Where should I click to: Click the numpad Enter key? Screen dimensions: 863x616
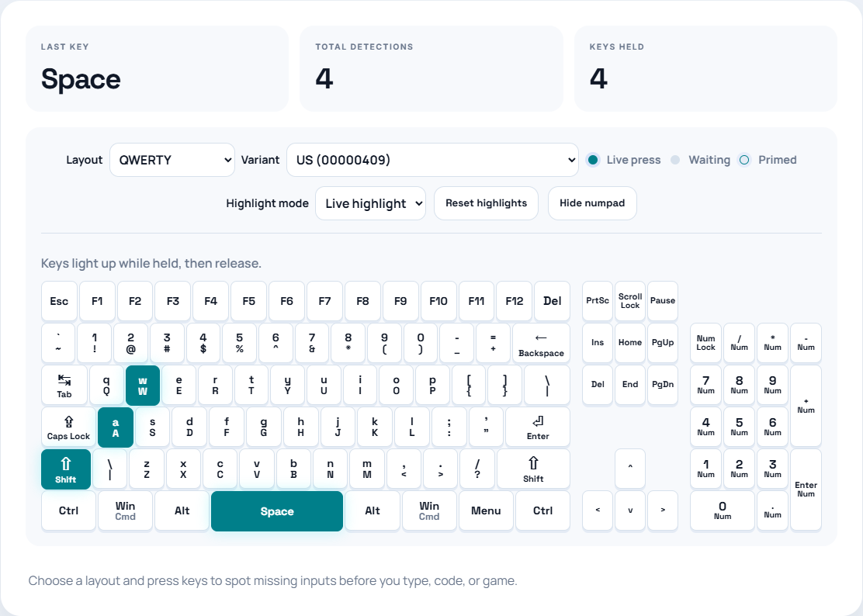point(806,490)
